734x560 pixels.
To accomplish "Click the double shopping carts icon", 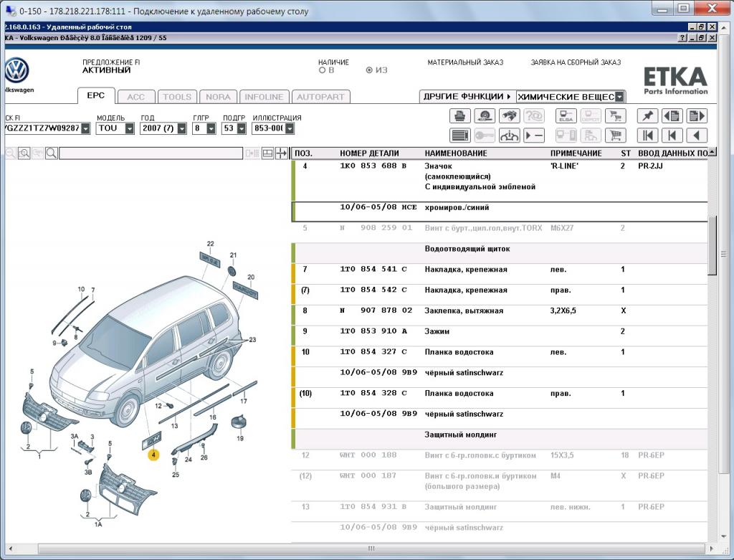I will click(x=616, y=115).
